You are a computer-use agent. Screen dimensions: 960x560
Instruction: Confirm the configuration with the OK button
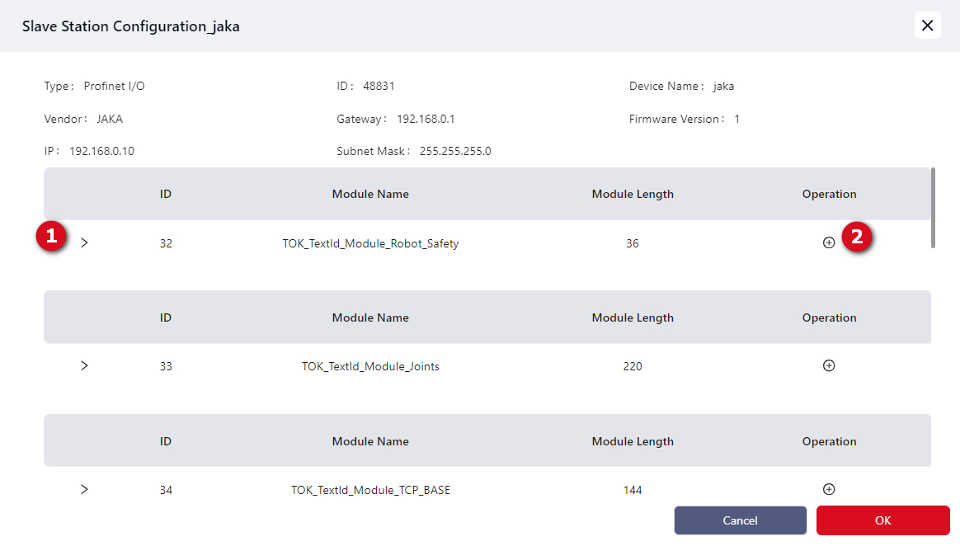(x=882, y=520)
